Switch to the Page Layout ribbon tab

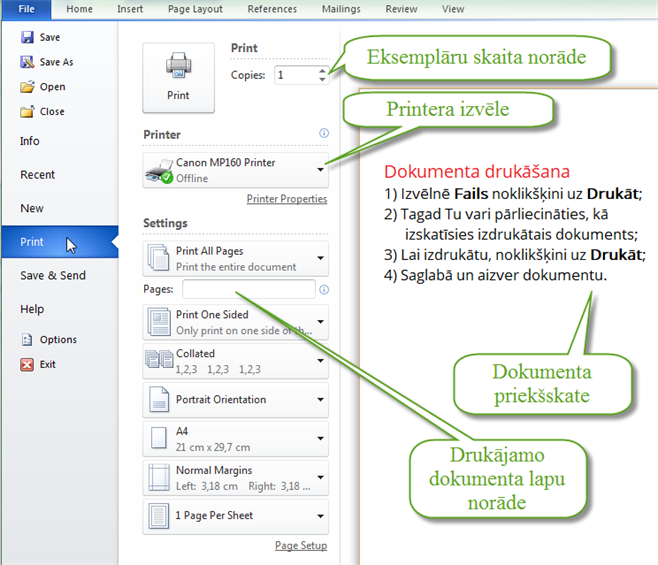click(x=195, y=9)
